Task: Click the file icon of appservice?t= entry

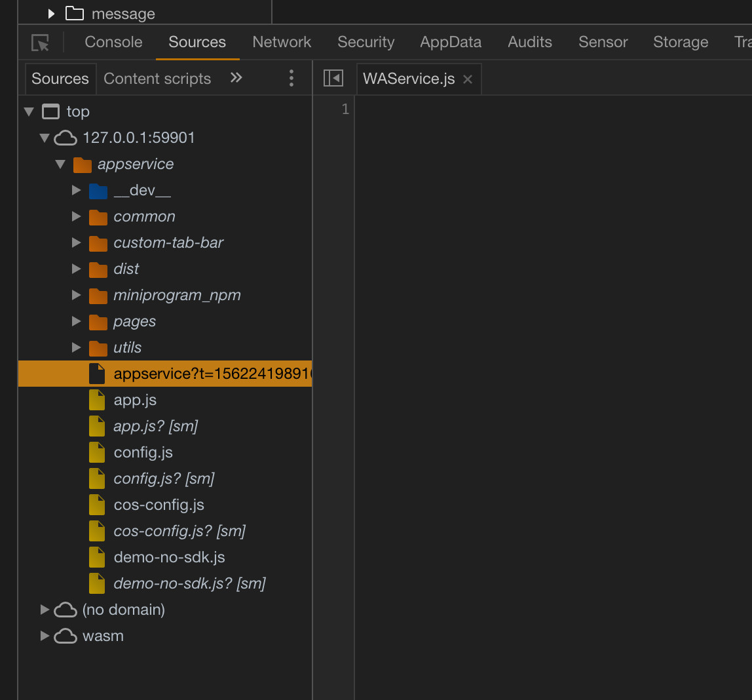Action: (x=97, y=374)
